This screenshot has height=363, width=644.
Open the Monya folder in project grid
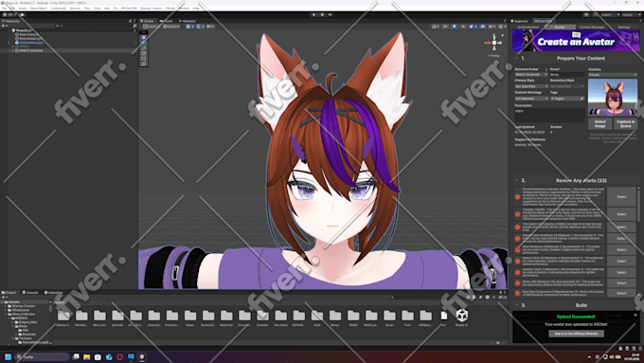(335, 316)
